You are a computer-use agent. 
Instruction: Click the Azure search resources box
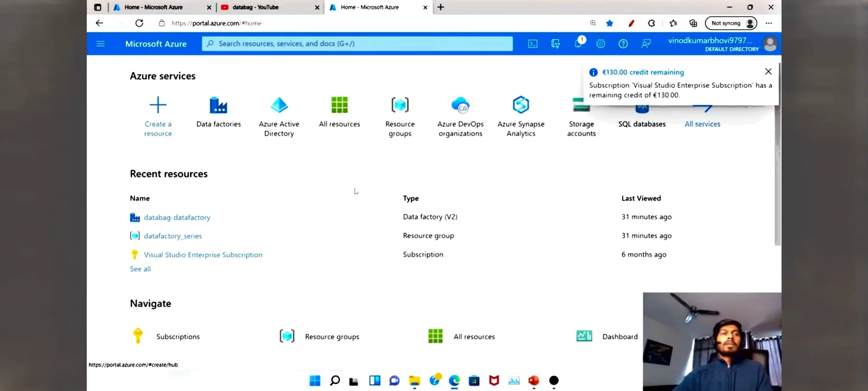click(x=357, y=44)
